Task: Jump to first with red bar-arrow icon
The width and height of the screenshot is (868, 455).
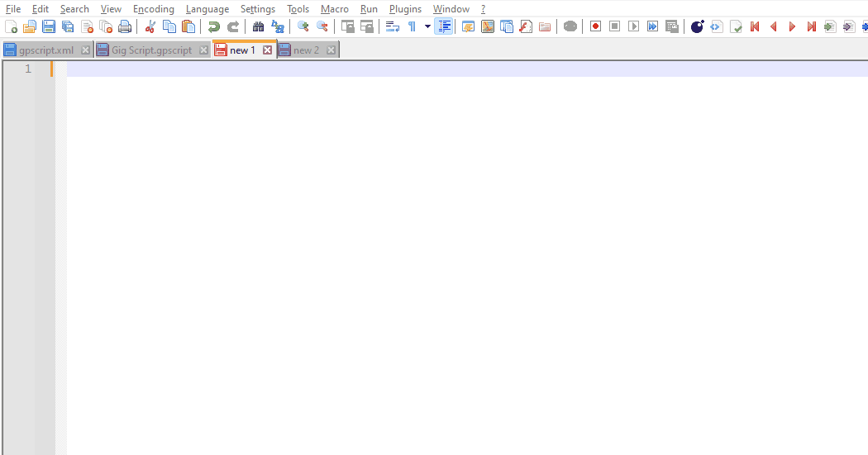Action: coord(755,26)
